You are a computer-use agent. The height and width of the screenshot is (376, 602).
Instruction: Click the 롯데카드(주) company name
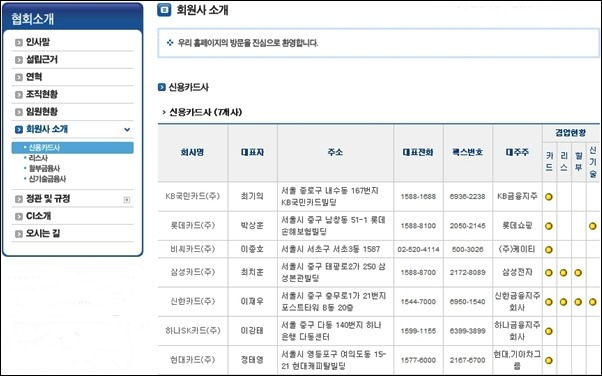[193, 225]
